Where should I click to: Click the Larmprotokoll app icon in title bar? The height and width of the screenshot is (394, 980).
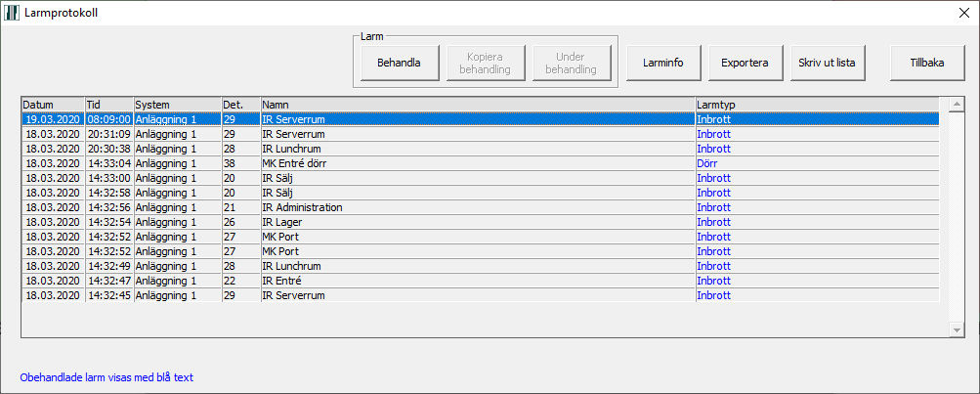point(11,13)
